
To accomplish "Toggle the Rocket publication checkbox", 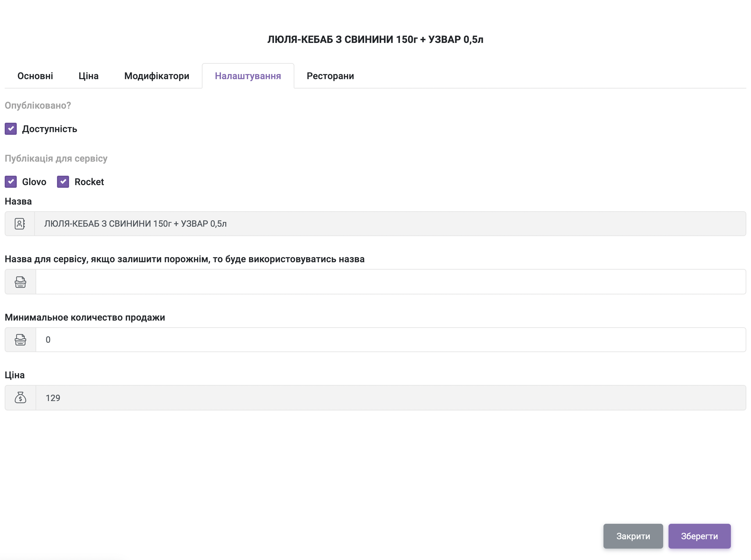I will click(63, 182).
